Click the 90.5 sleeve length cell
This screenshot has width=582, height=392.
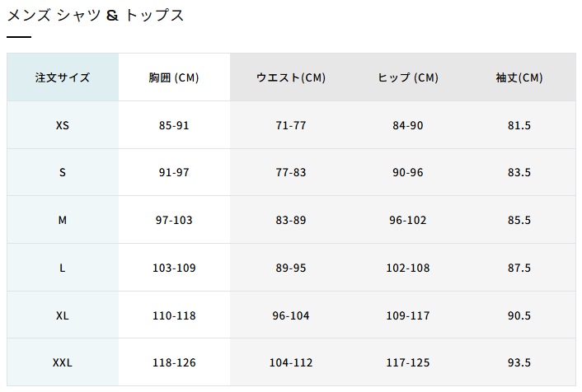pyautogui.click(x=519, y=315)
